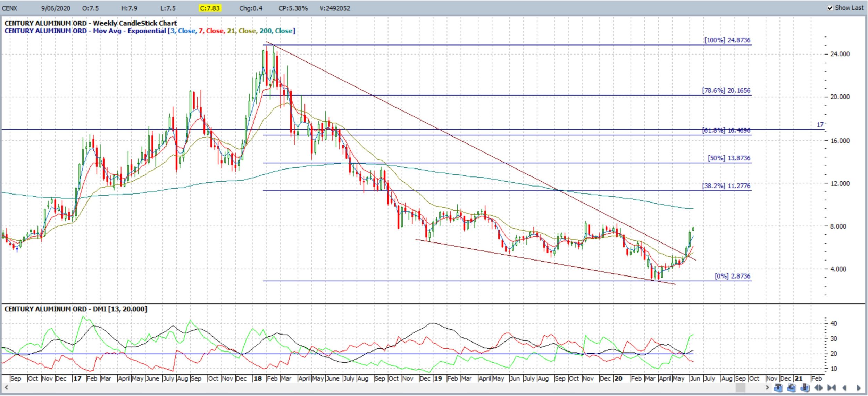
Task: Click the compress-inward double arrow icon
Action: [832, 388]
